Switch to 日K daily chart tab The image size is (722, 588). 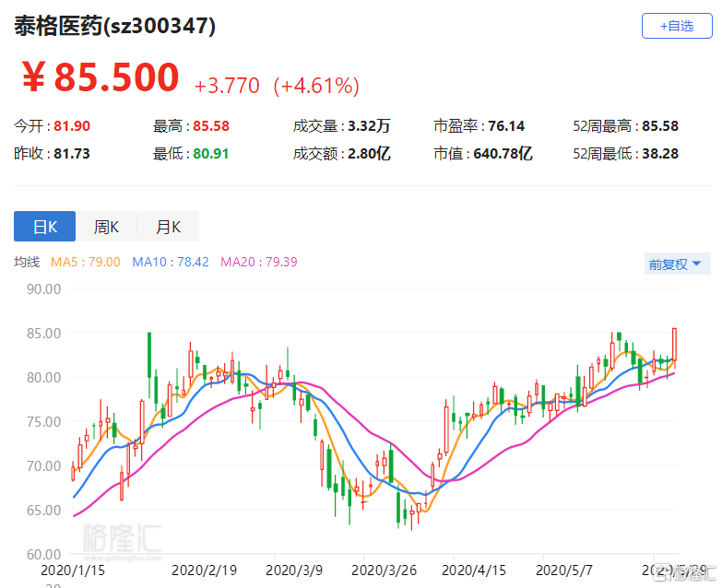pos(44,227)
